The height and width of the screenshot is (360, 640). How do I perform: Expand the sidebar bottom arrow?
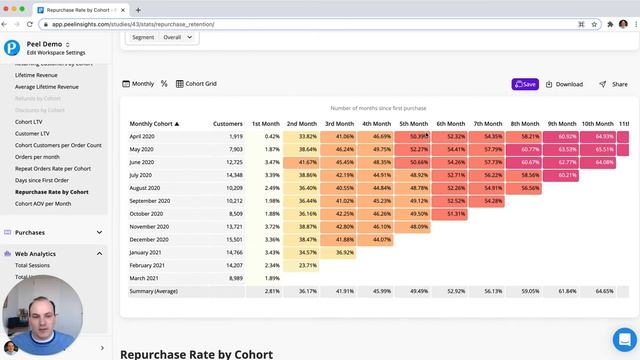pyautogui.click(x=102, y=348)
